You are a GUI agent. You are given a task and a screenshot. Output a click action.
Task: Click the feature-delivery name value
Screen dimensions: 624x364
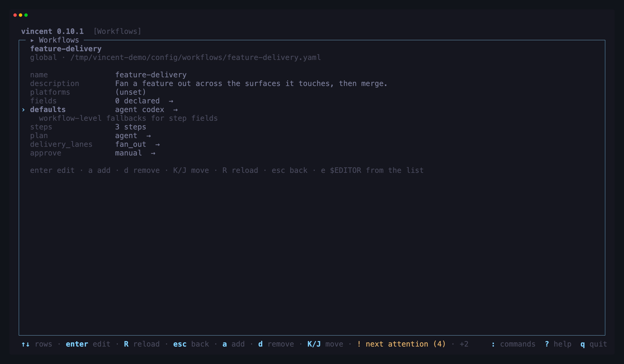(x=151, y=75)
